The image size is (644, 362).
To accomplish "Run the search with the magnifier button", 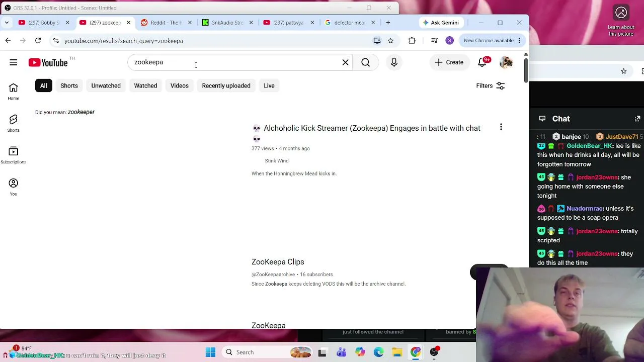I will pyautogui.click(x=366, y=62).
